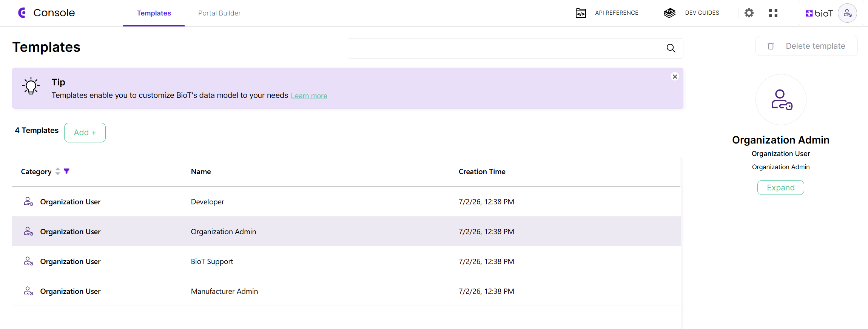Follow the Learn more link
The image size is (868, 329).
pyautogui.click(x=309, y=96)
